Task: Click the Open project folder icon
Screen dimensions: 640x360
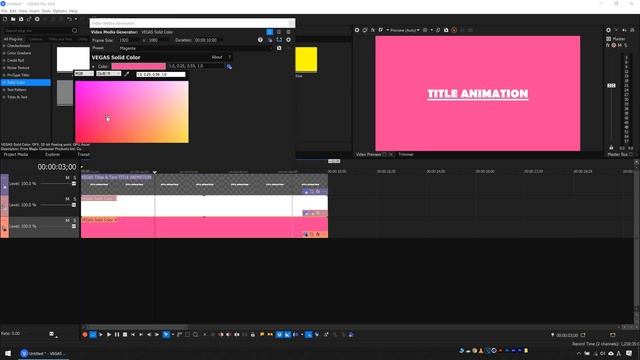Action: point(13,19)
